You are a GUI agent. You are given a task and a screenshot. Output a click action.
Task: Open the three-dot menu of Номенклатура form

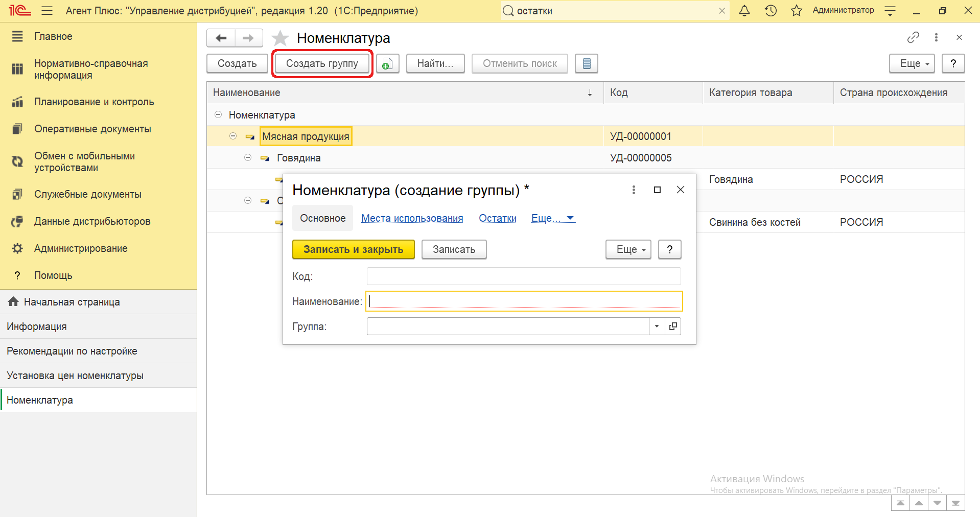pos(936,37)
